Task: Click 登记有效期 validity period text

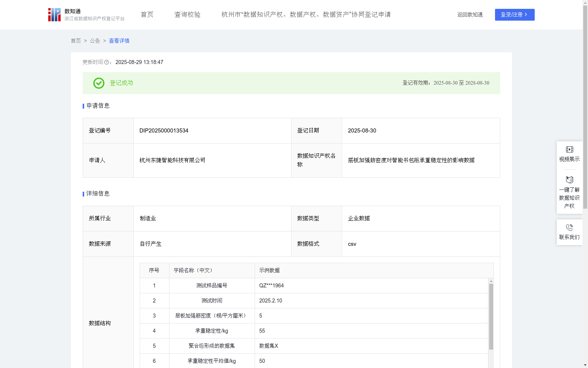Action: coord(446,83)
